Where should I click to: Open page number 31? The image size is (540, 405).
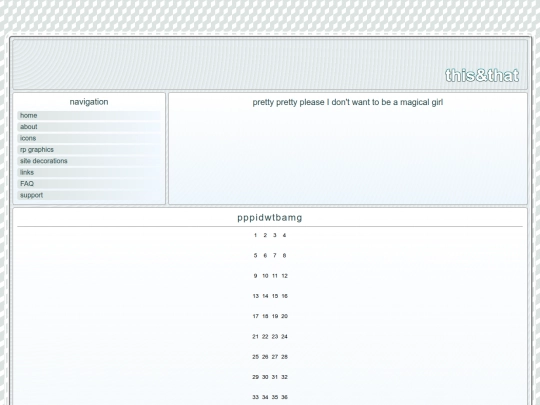[x=274, y=377]
